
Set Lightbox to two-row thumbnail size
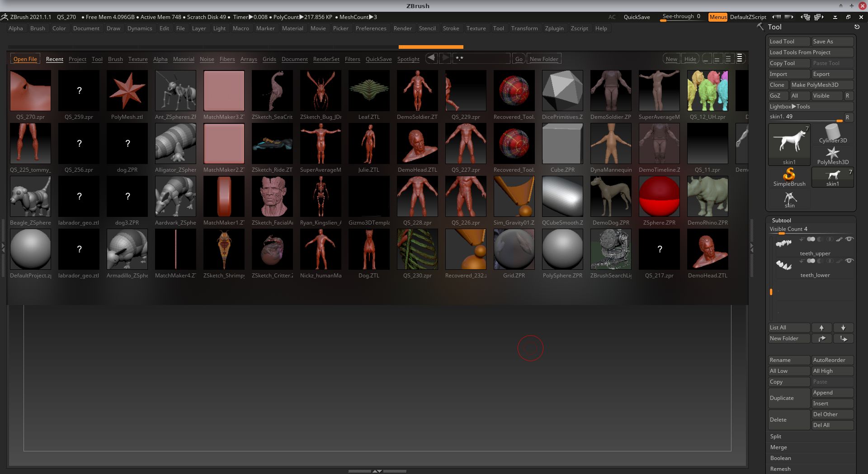[x=717, y=59]
